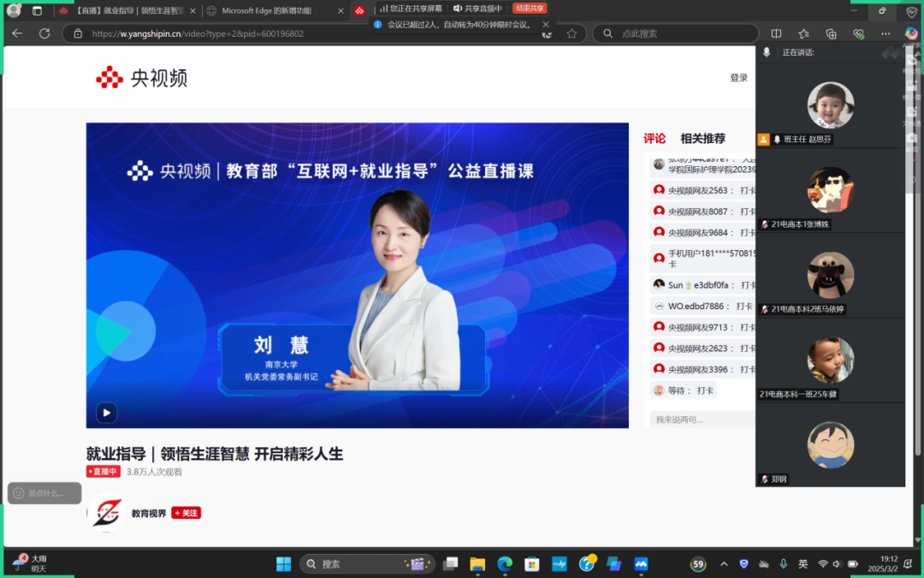Switch to Microsoft Edge 的新增功能 tab

[x=275, y=10]
